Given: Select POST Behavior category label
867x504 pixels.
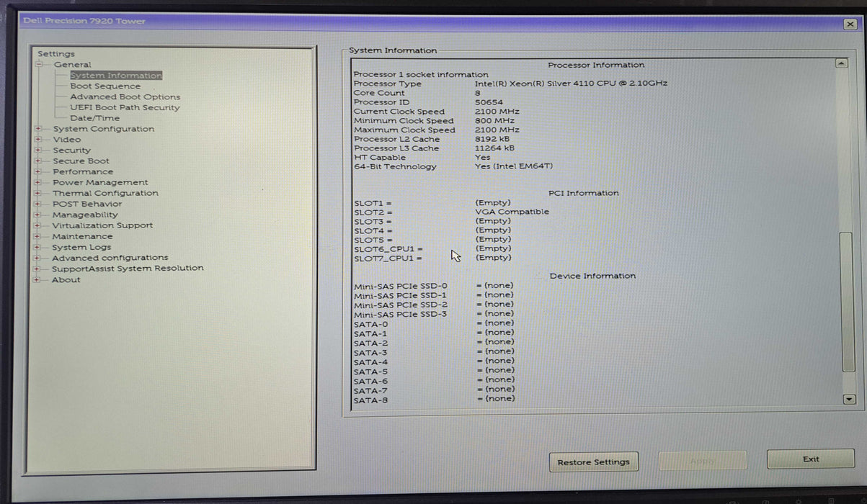Looking at the screenshot, I should [87, 204].
